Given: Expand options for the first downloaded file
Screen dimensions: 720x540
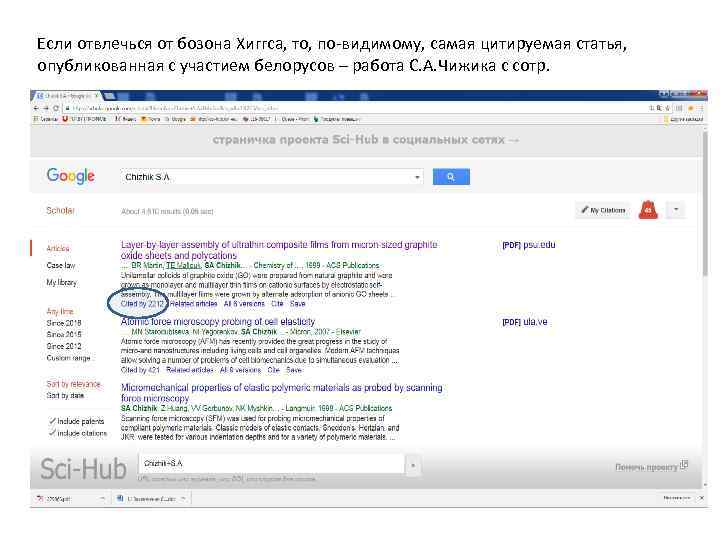Looking at the screenshot, I should [102, 498].
